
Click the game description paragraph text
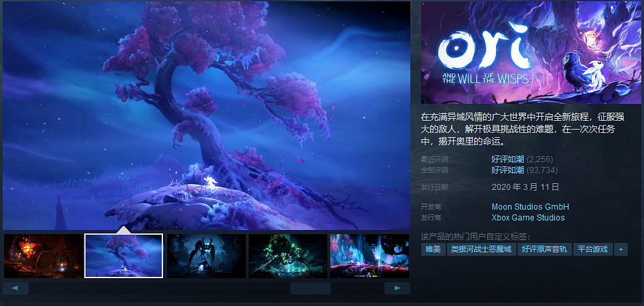[523, 130]
